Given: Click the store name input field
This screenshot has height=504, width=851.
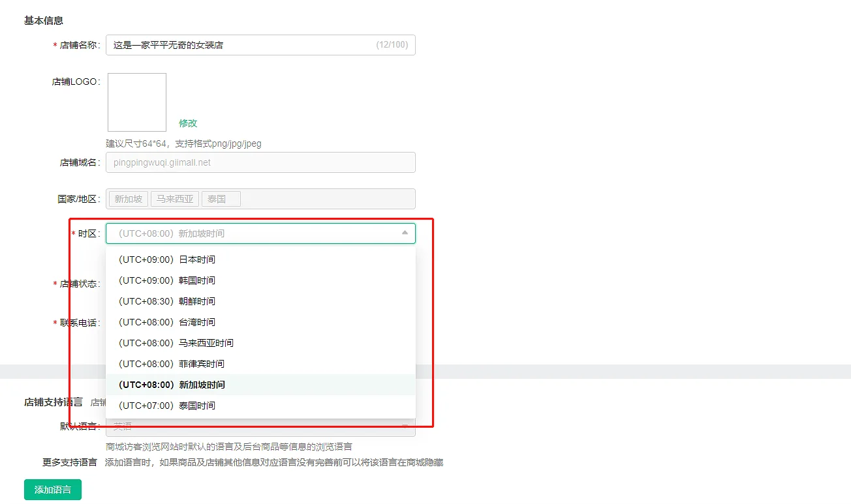Looking at the screenshot, I should [241, 45].
